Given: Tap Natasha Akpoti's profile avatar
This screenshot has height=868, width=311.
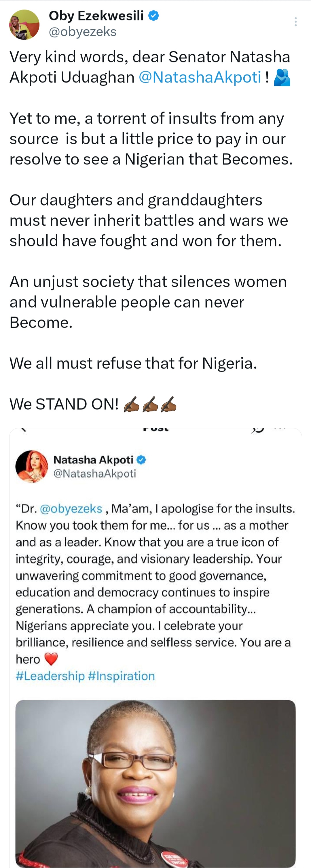Looking at the screenshot, I should coord(32,466).
